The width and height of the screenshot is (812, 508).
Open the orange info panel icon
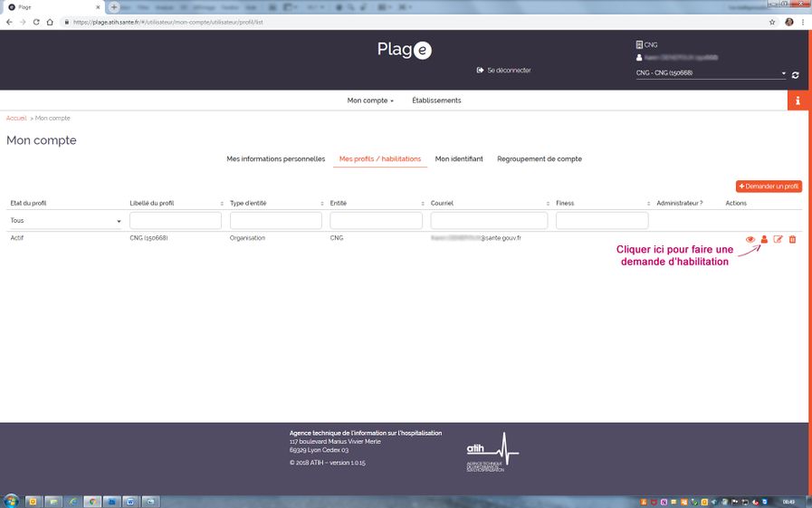tap(798, 101)
